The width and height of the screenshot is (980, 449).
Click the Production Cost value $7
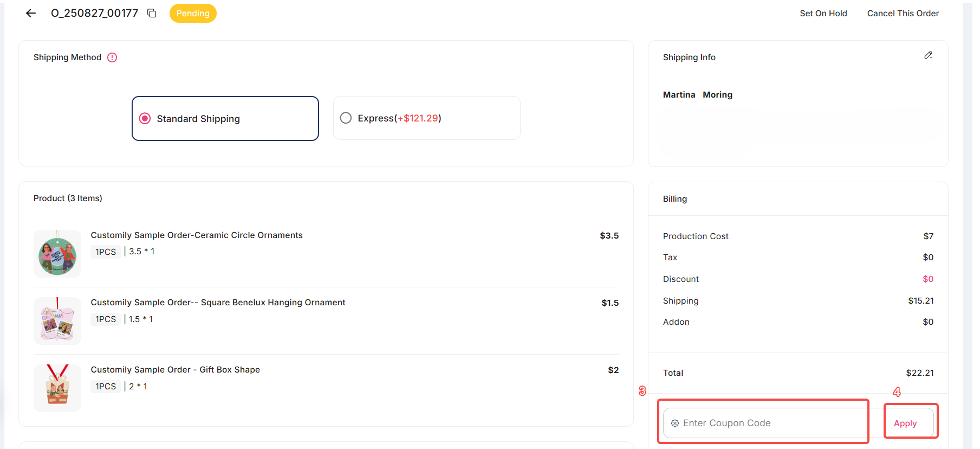[x=929, y=236]
